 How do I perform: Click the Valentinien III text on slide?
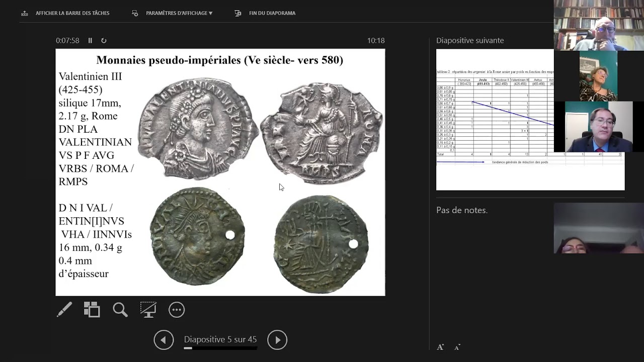(90, 77)
